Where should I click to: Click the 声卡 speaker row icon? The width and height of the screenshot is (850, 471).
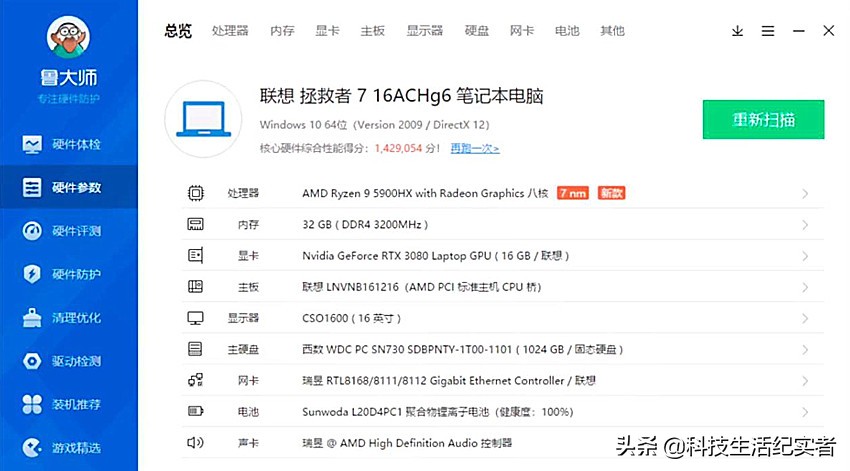click(196, 443)
